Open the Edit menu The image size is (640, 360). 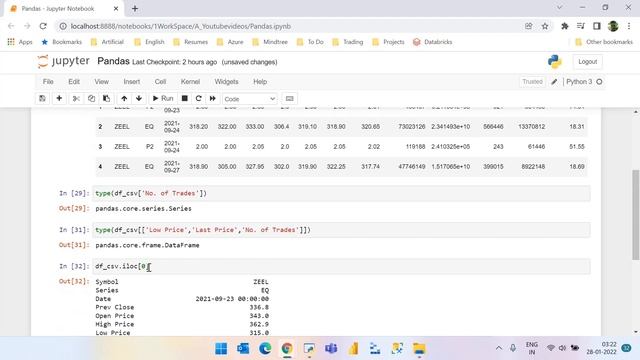click(x=74, y=82)
